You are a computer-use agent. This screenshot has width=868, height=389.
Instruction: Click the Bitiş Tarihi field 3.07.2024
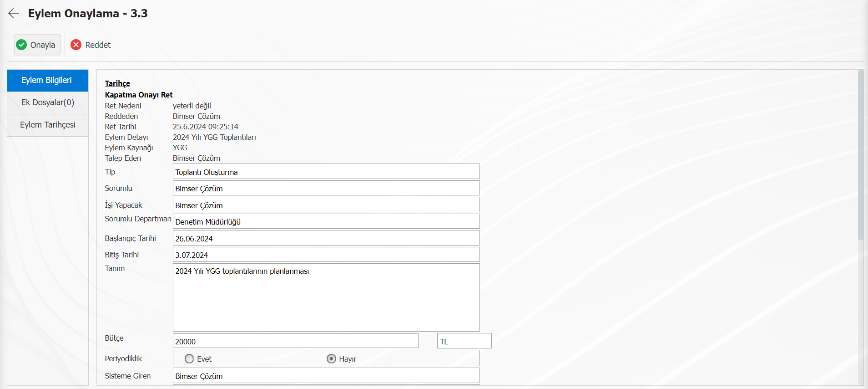point(326,255)
